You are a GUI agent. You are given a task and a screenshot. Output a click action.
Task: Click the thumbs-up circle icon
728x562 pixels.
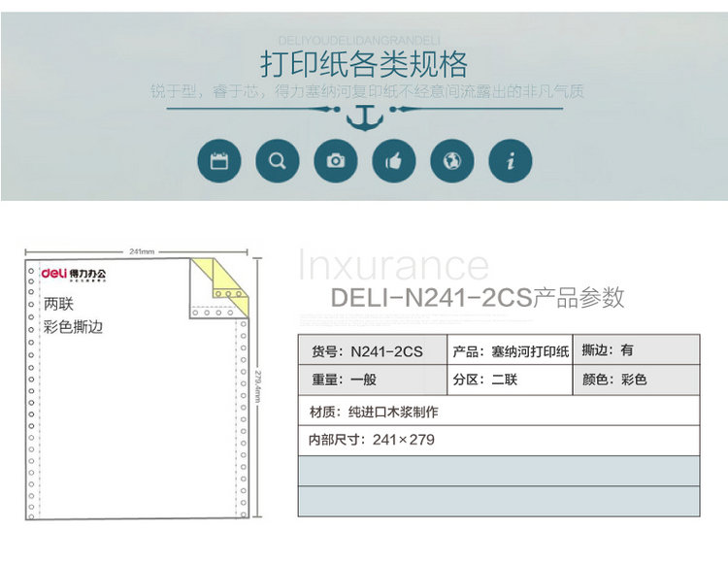[x=394, y=161]
